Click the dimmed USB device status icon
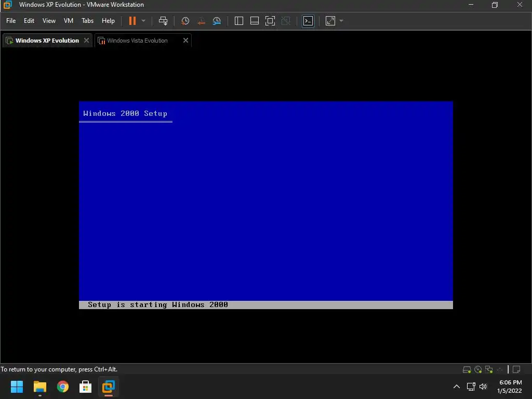The width and height of the screenshot is (532, 399). coord(500,369)
